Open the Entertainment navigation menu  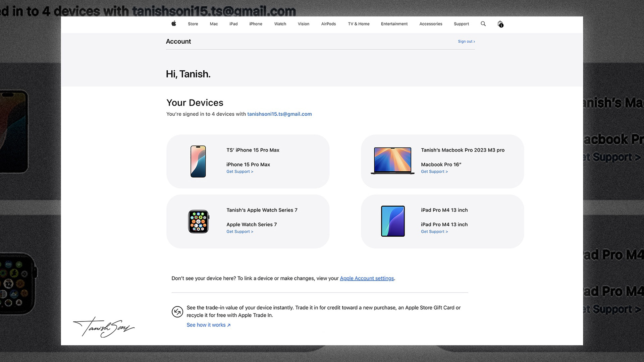394,24
